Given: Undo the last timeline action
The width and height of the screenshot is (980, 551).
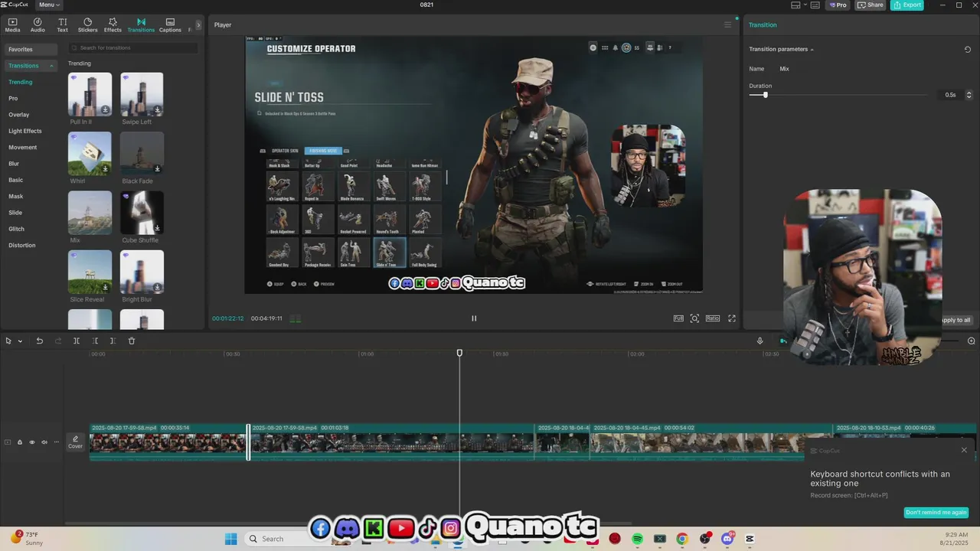Looking at the screenshot, I should [40, 341].
